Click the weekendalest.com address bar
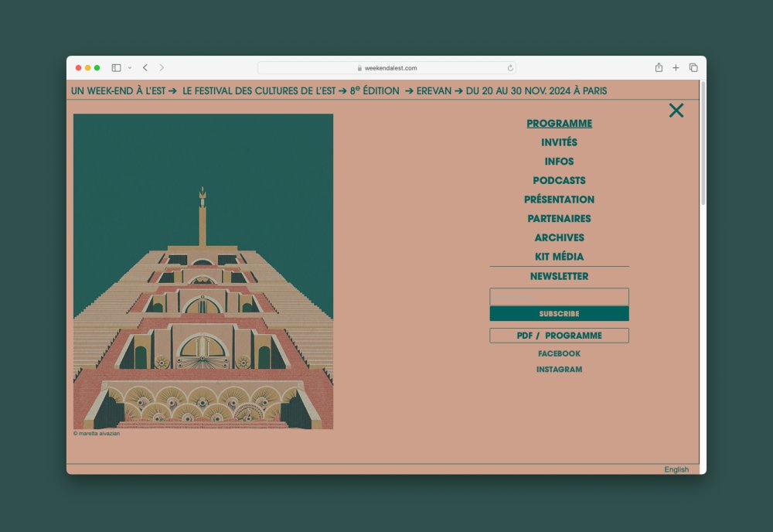This screenshot has width=773, height=532. click(x=386, y=68)
